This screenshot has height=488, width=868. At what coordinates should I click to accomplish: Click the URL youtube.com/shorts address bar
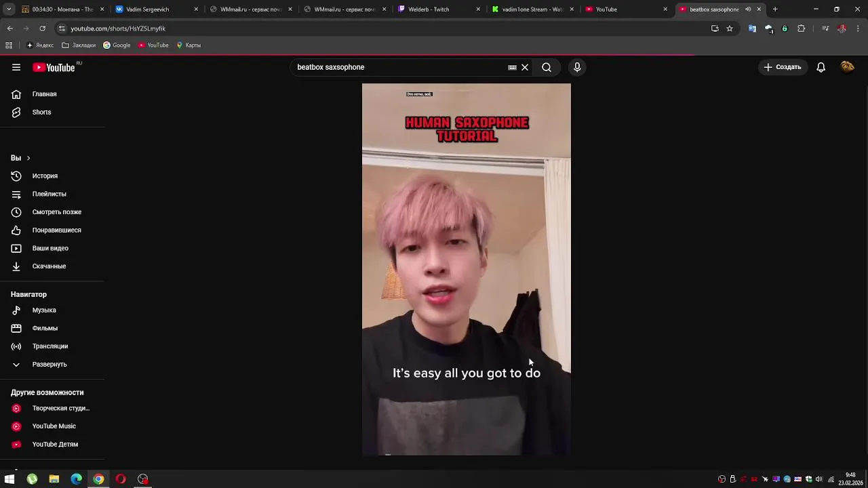click(x=118, y=28)
